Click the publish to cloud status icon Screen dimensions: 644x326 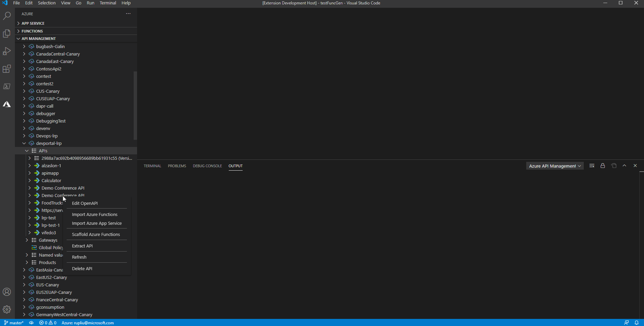31,323
